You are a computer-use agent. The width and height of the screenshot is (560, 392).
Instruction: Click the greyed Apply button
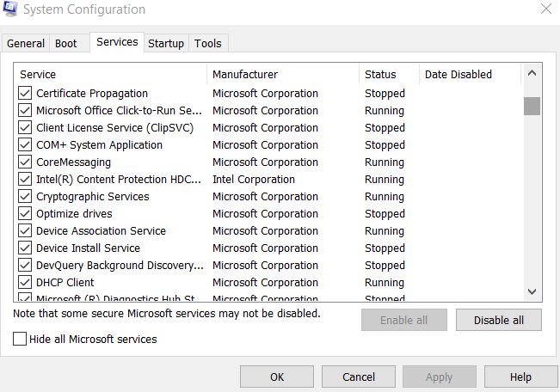coord(440,377)
